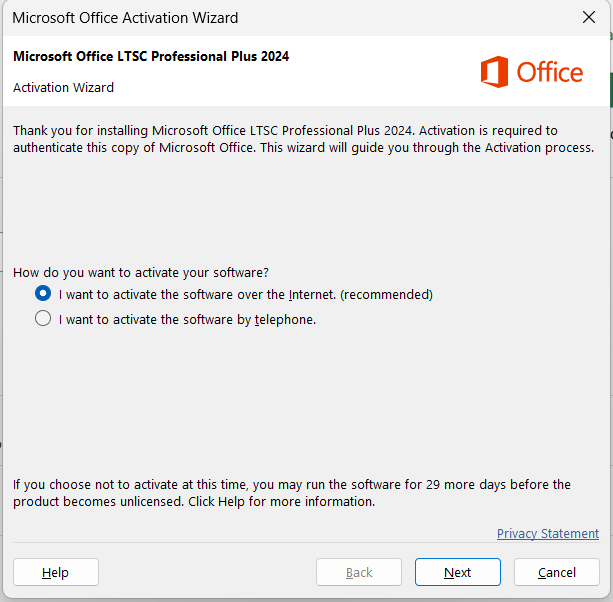Click the orange Office door logo icon
Screen dimensions: 613x602
coord(495,72)
